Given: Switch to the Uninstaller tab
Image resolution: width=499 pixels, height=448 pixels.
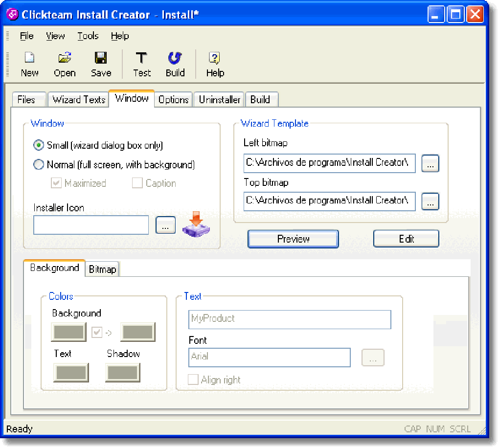Looking at the screenshot, I should (219, 100).
